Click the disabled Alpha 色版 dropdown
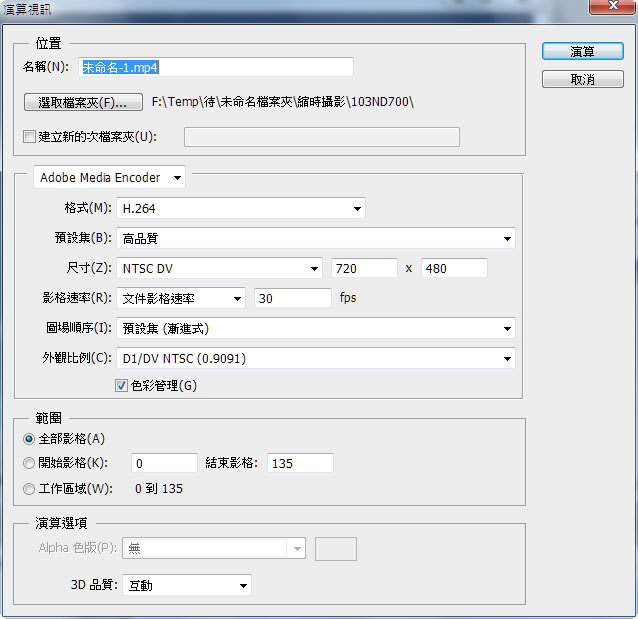The image size is (638, 619). (214, 549)
